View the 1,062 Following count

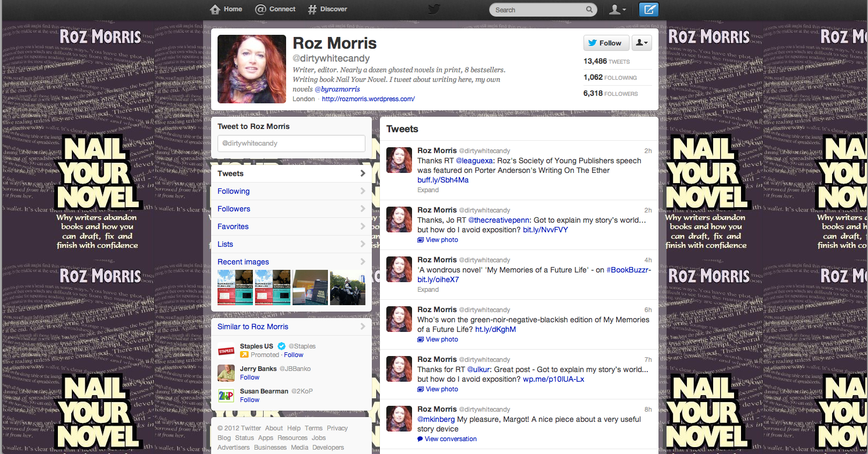[x=610, y=78]
